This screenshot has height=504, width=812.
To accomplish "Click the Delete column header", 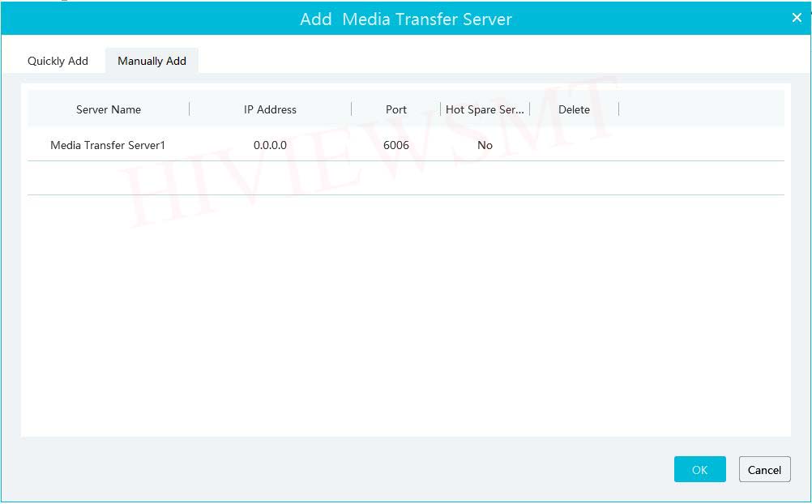I will coord(574,109).
